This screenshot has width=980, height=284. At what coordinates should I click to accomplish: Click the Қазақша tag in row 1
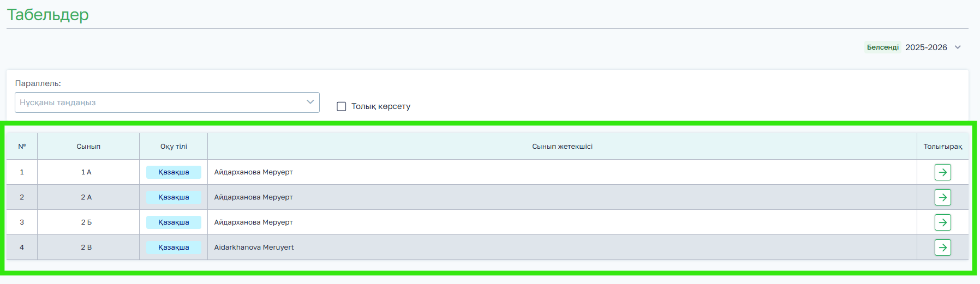click(174, 172)
